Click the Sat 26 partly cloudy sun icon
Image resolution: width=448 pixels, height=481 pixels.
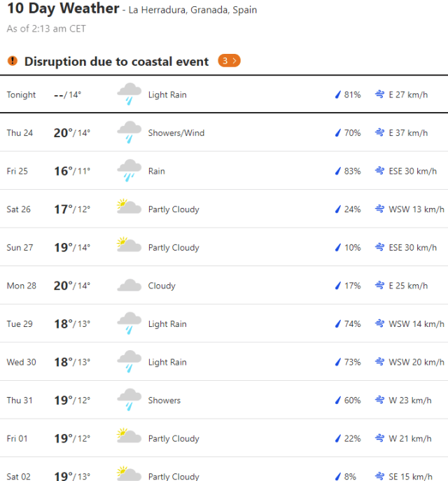tap(129, 208)
